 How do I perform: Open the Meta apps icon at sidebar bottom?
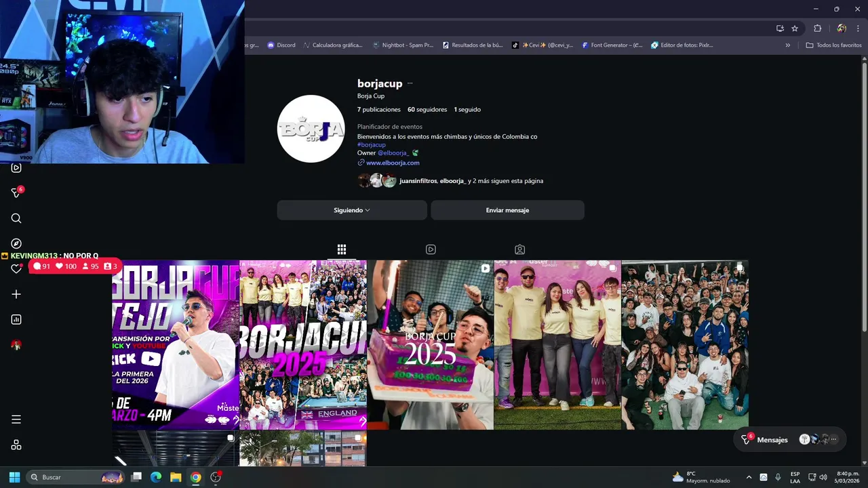16,445
